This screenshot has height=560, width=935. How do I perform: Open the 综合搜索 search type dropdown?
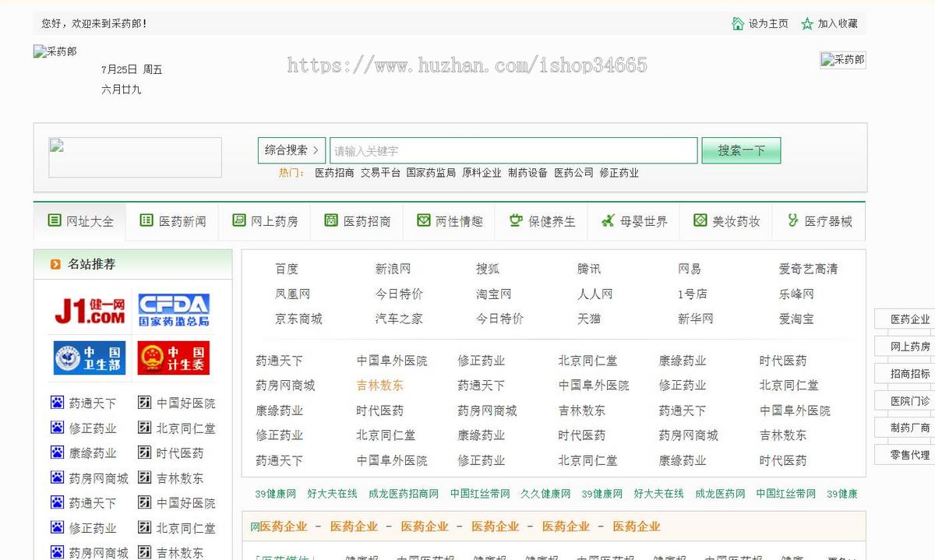pyautogui.click(x=291, y=150)
